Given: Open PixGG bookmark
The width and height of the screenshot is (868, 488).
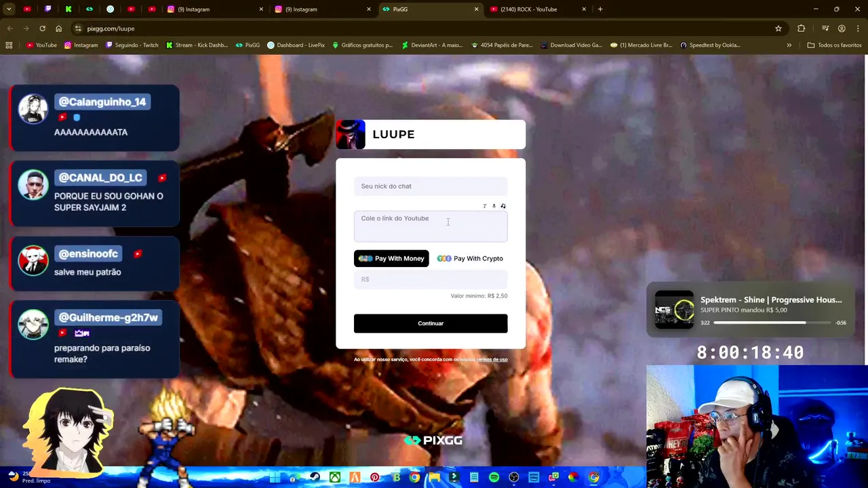Looking at the screenshot, I should pyautogui.click(x=248, y=45).
